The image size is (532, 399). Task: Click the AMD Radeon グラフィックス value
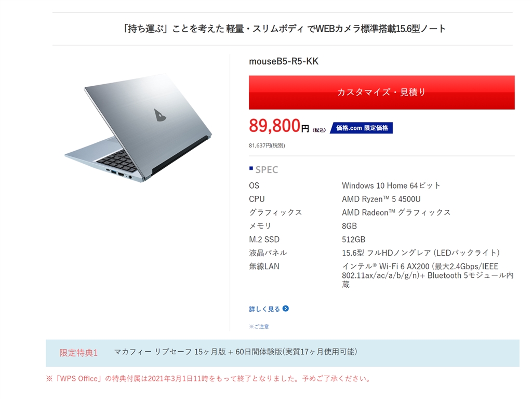[396, 212]
